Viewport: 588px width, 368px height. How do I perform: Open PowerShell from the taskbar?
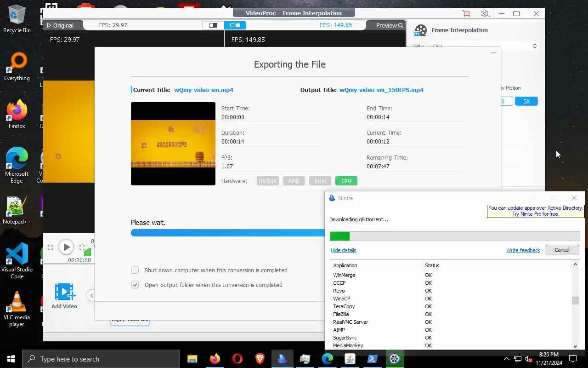pyautogui.click(x=372, y=359)
